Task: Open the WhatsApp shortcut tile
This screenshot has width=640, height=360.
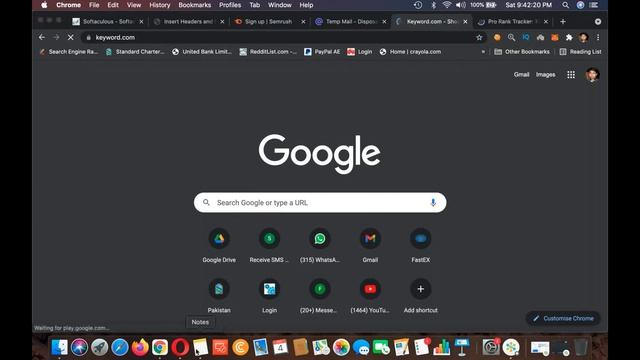Action: (320, 245)
